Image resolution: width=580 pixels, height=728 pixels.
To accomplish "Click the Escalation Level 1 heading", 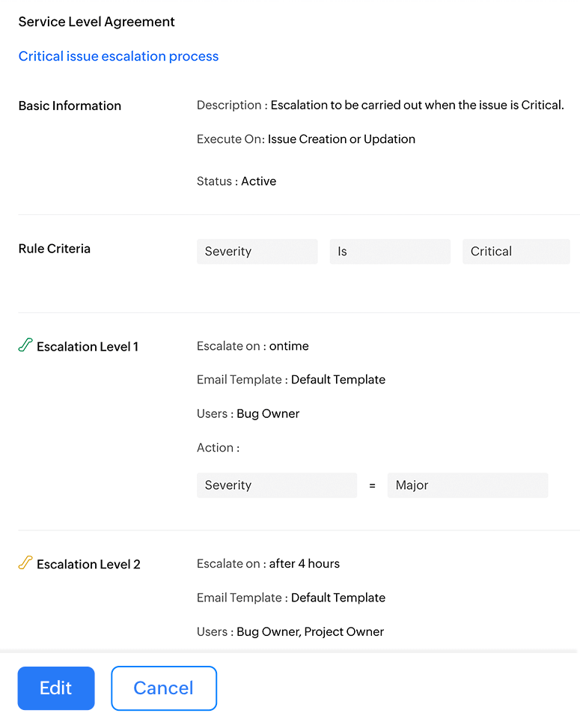I will pyautogui.click(x=88, y=347).
